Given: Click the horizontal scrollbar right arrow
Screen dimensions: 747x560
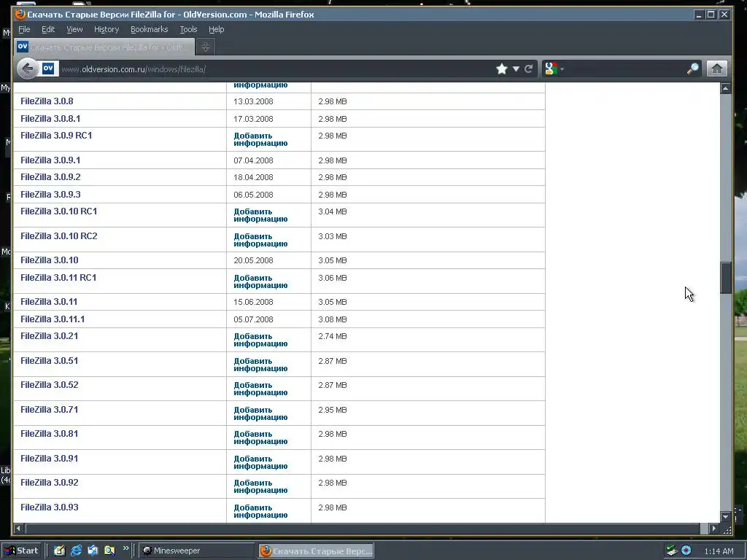Looking at the screenshot, I should (x=713, y=528).
